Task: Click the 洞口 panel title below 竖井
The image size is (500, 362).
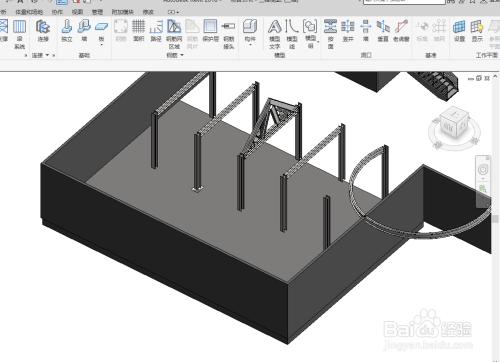Action: [366, 55]
